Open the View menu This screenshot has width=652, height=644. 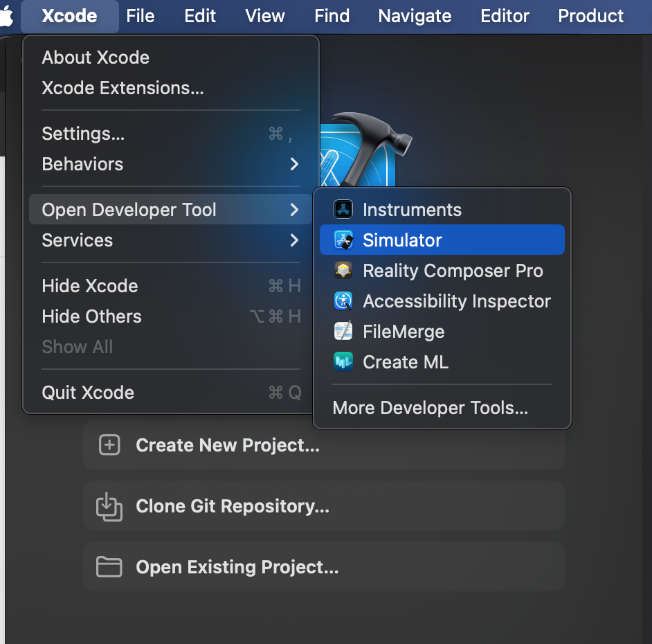pyautogui.click(x=265, y=16)
